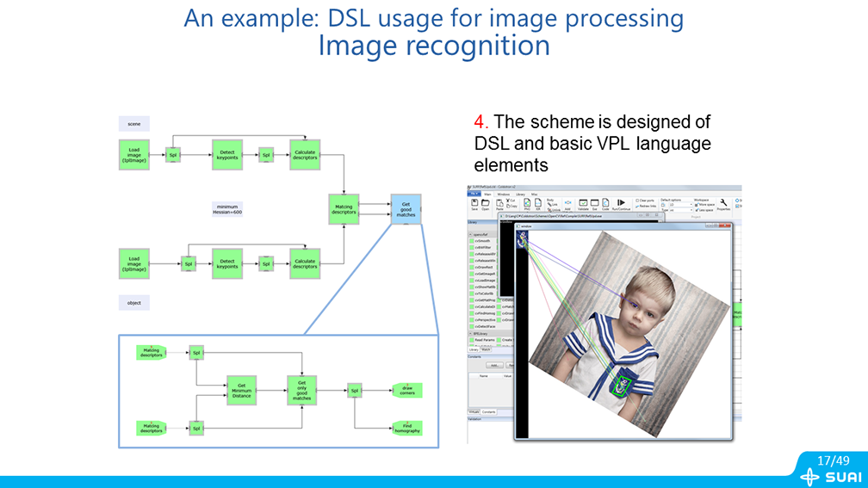Click the Save icon in the ribbon
Screen dimensions: 868x488
[x=474, y=204]
